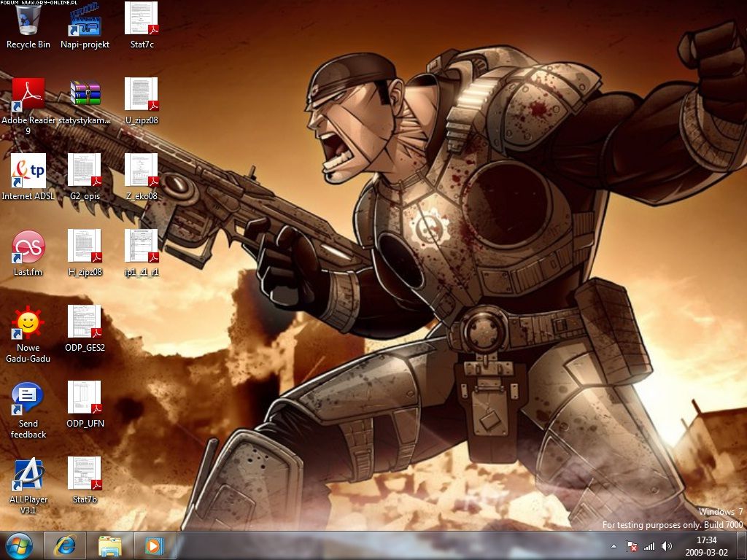Select the ODP_GES2 PDF document
Screen dimensions: 747x560
85,322
